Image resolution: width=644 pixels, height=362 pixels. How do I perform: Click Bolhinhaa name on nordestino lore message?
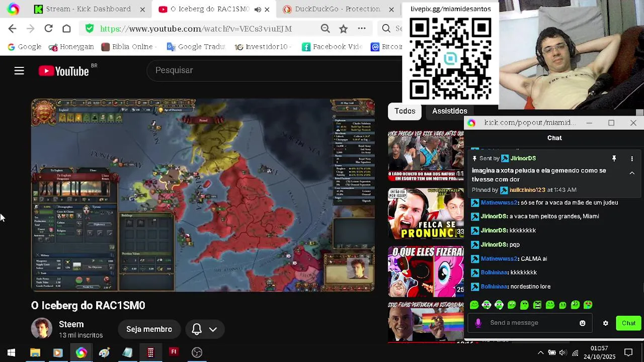click(494, 287)
